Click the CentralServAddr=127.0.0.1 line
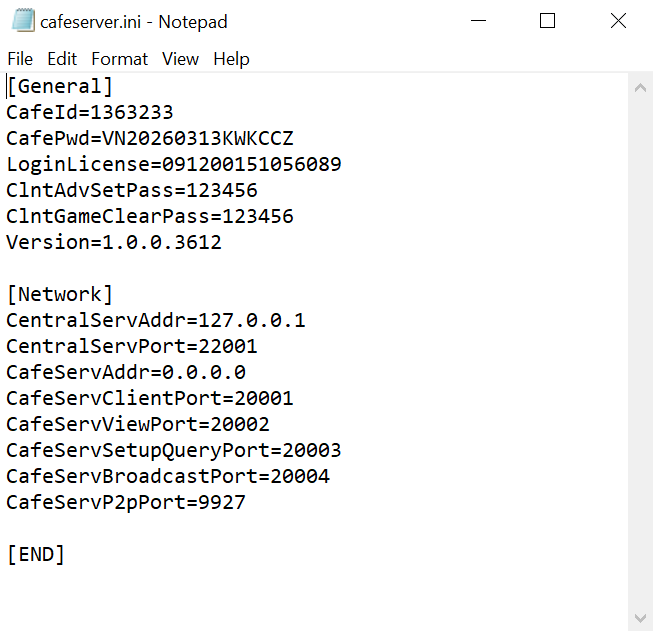 coord(156,321)
